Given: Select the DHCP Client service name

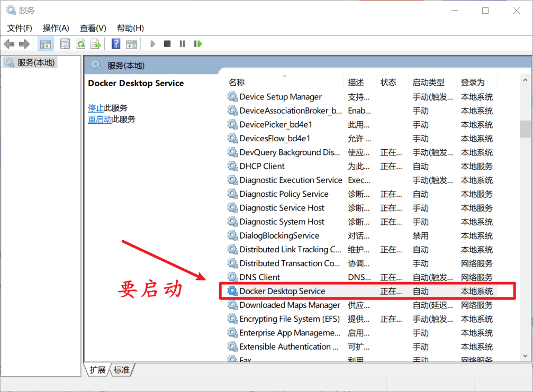Looking at the screenshot, I should 262,166.
